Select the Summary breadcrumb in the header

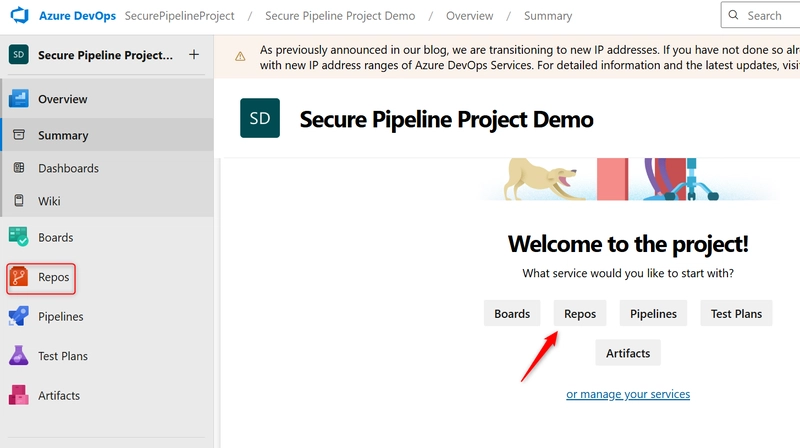tap(548, 16)
